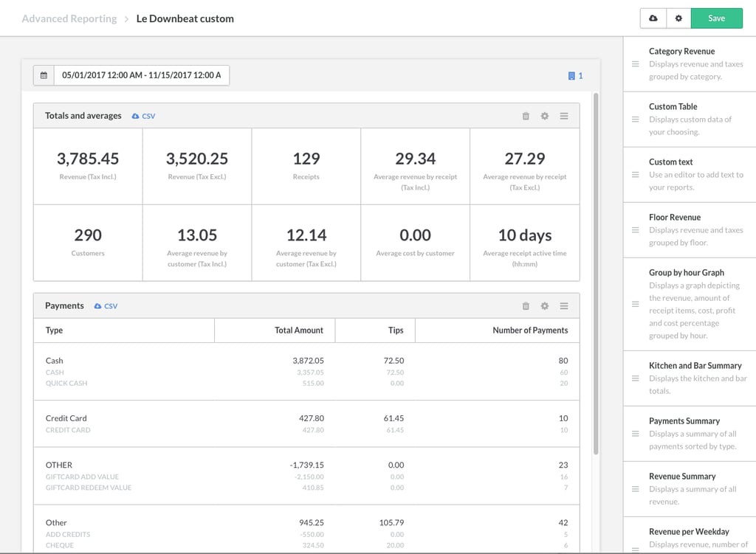Open the date range picker field
The image size is (756, 554).
[141, 75]
